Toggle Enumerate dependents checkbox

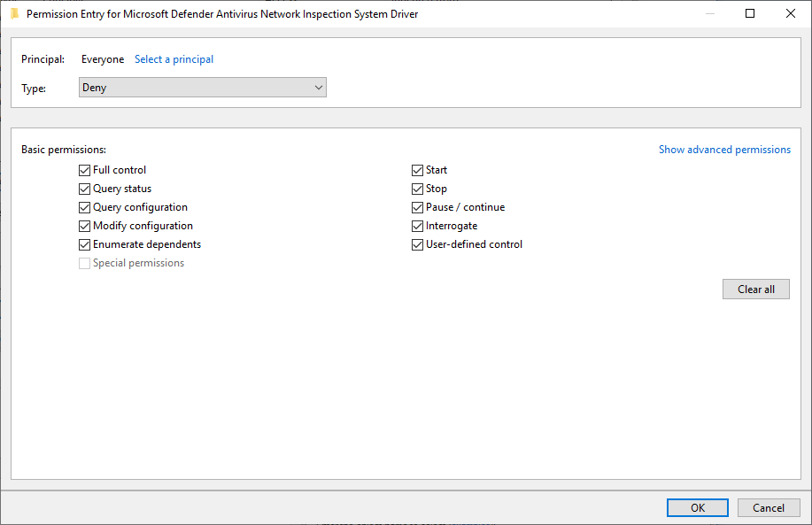tap(84, 245)
